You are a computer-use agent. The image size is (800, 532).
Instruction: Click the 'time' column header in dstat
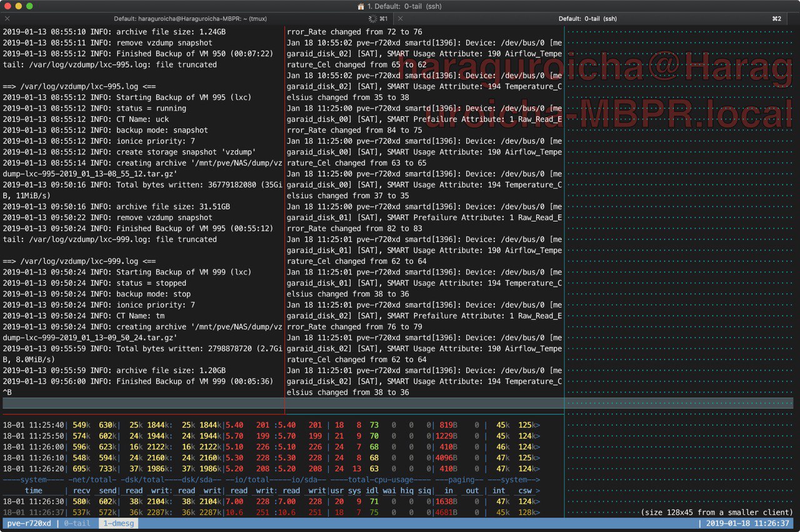tap(34, 491)
